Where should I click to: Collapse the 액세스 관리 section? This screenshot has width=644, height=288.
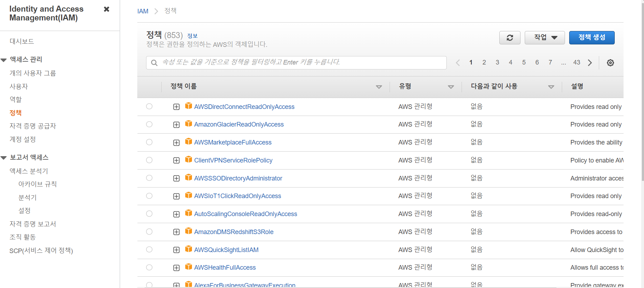(x=4, y=60)
